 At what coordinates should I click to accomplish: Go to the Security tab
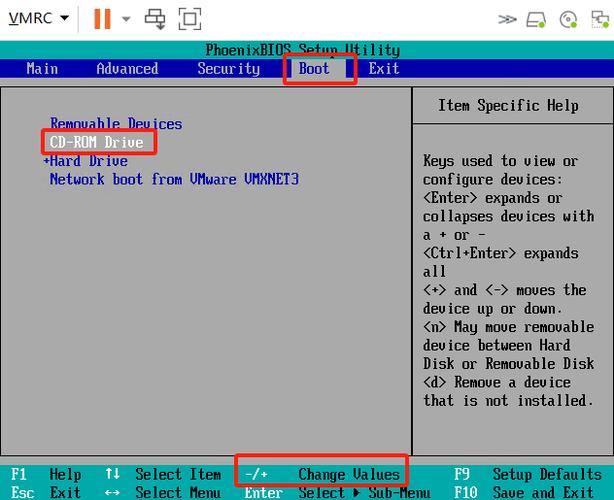point(228,69)
